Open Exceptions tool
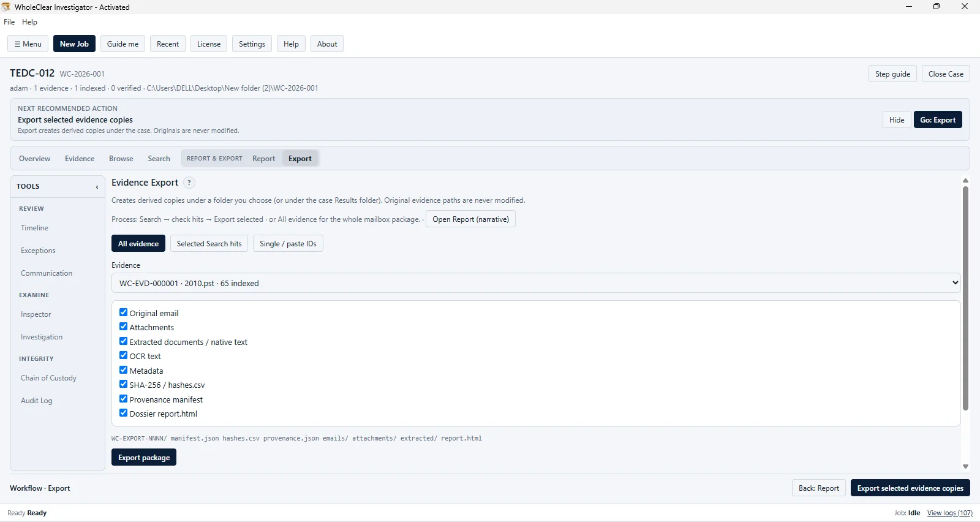 click(x=38, y=251)
